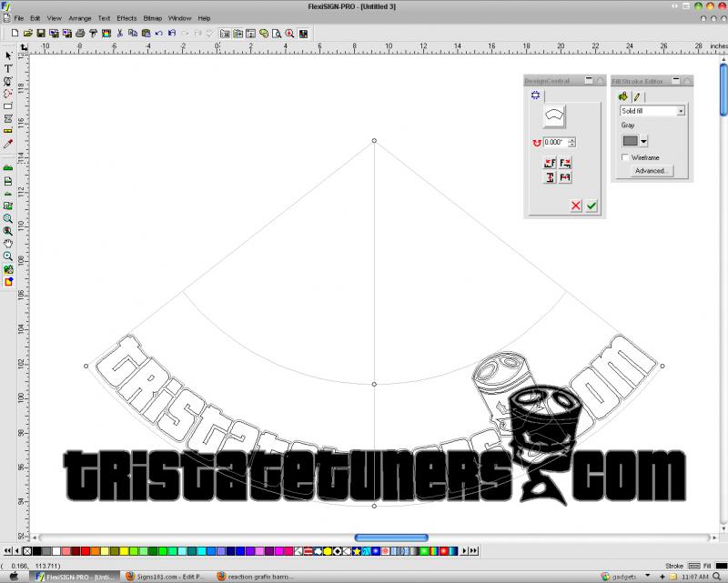Screen dimensions: 728x583
Task: Click the vertical scrollbar thumb
Action: (723, 89)
